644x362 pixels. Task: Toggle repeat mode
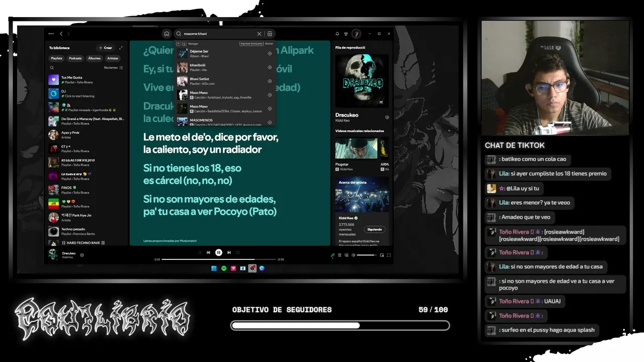coord(238,252)
